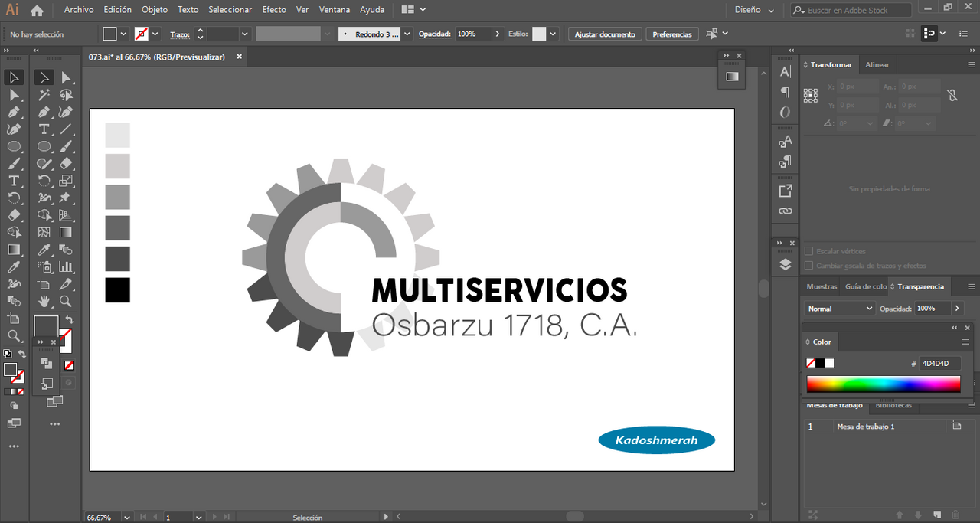This screenshot has width=980, height=523.
Task: Click the hex color field 4D4D4D
Action: coord(939,364)
